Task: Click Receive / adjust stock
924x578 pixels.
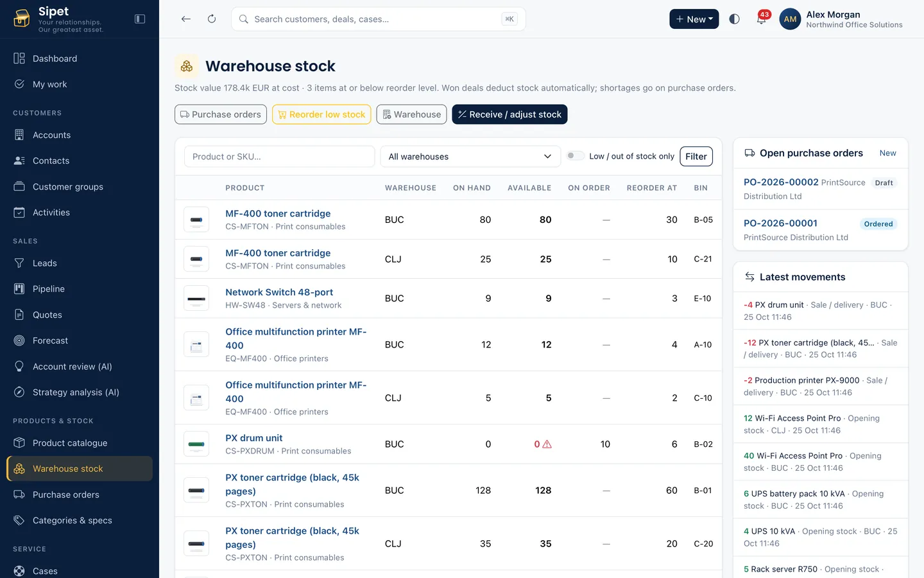Action: tap(509, 114)
